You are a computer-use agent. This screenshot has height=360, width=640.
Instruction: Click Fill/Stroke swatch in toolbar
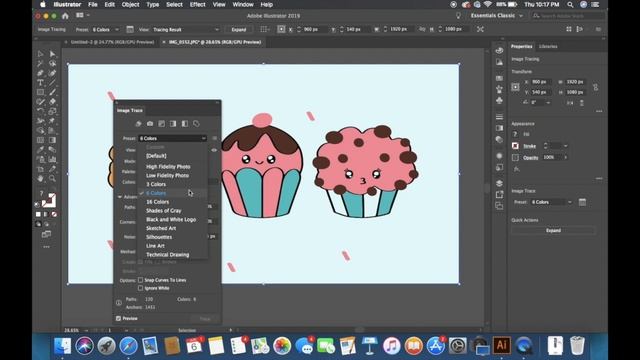pos(49,200)
